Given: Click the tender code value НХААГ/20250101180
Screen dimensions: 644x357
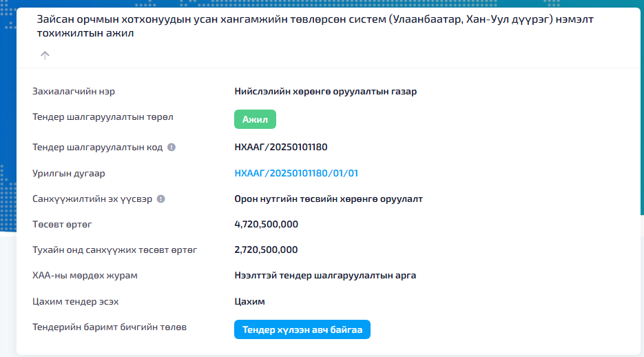Looking at the screenshot, I should coord(280,147).
